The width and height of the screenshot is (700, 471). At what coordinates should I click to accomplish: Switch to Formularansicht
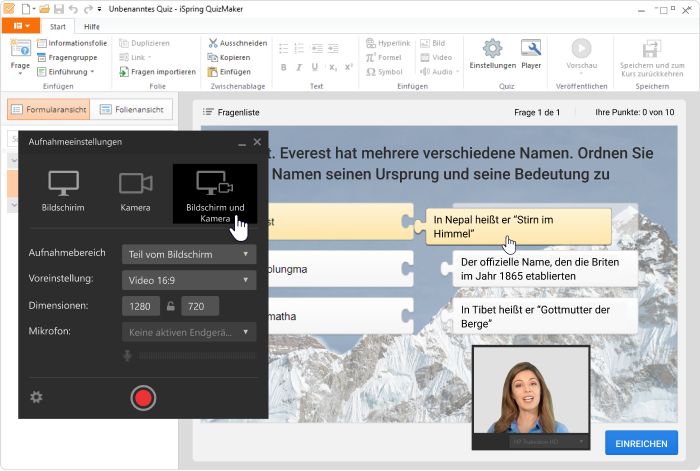pos(49,109)
